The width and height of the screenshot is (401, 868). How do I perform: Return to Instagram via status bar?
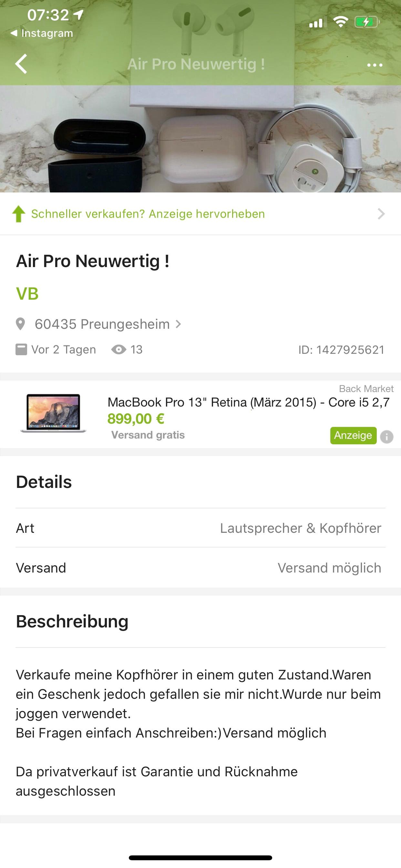click(42, 33)
